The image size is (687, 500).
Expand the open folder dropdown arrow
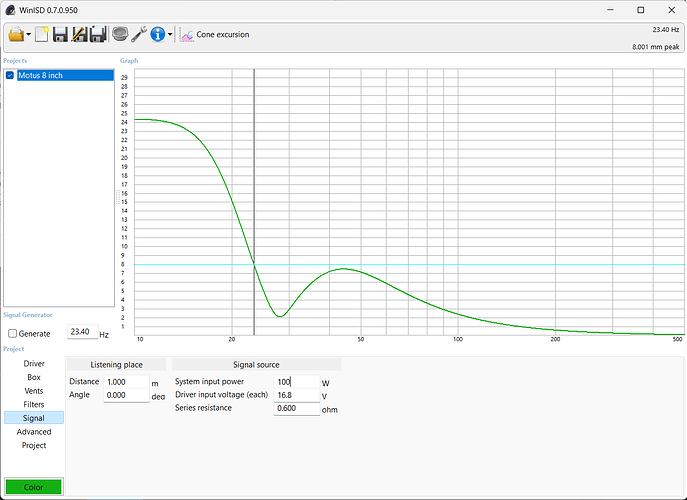pos(29,35)
